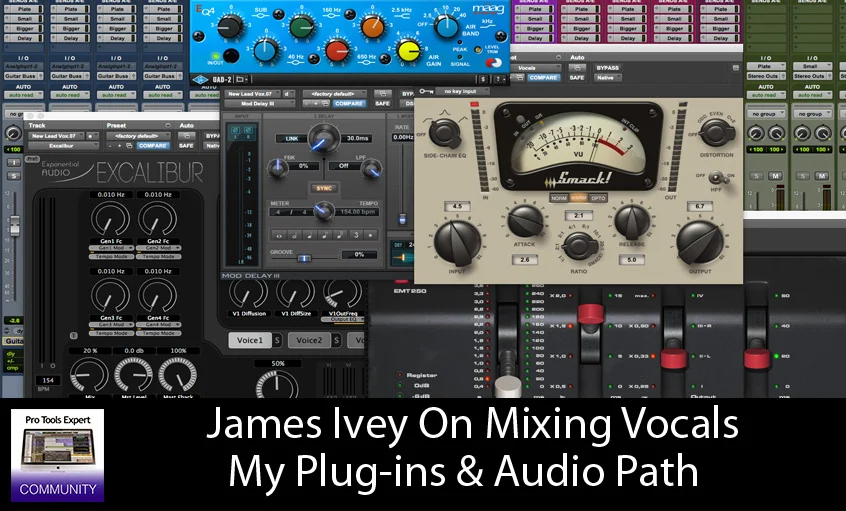This screenshot has height=511, width=846.
Task: Click the 30.0ms delay time field
Action: click(357, 139)
